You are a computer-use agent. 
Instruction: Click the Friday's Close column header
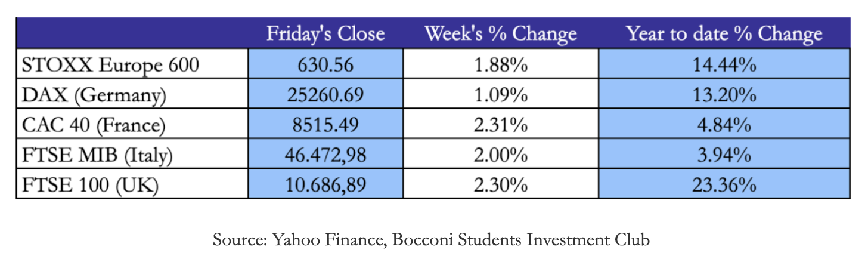tap(325, 33)
